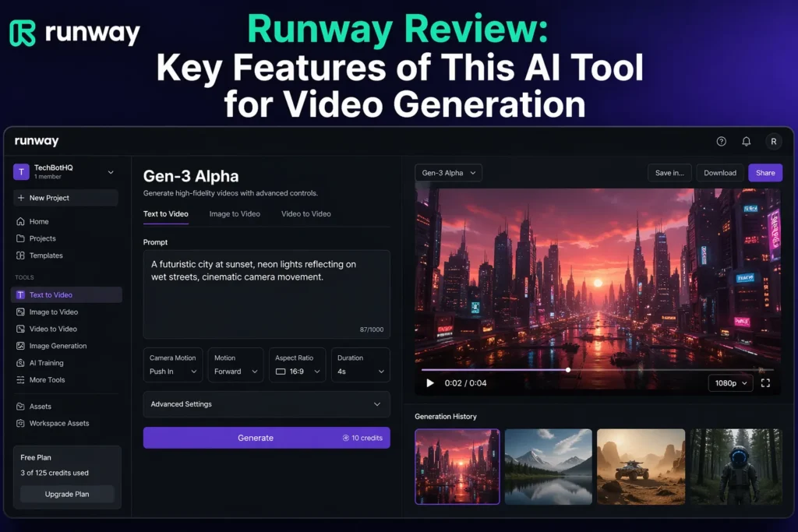The height and width of the screenshot is (532, 798).
Task: Click the Save in... button
Action: click(x=669, y=173)
